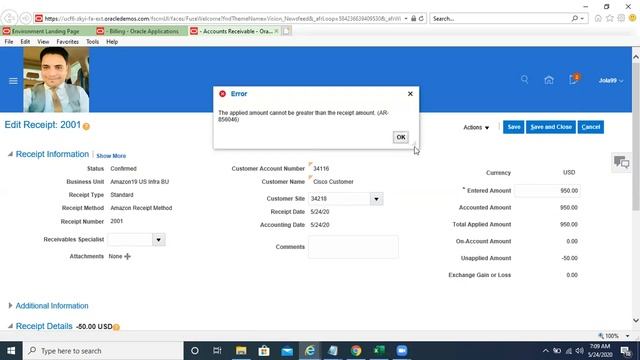Click the browser Search box
Viewport: 640px width, 360px height.
pos(500,18)
